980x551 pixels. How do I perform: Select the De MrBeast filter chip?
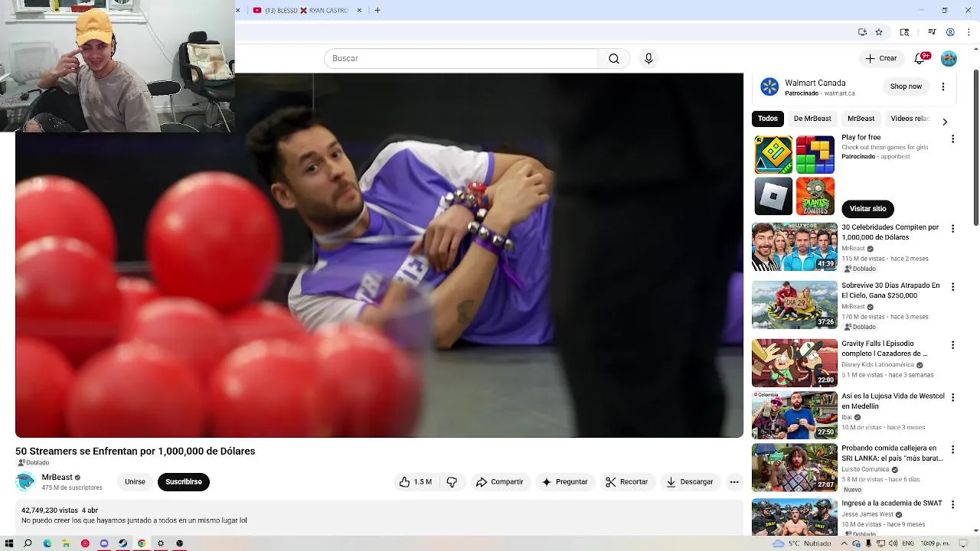click(812, 119)
